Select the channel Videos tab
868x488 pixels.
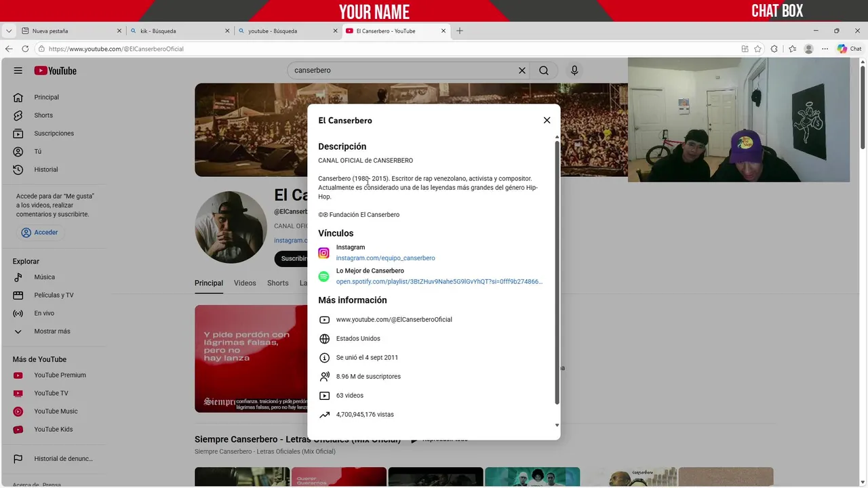coord(245,283)
